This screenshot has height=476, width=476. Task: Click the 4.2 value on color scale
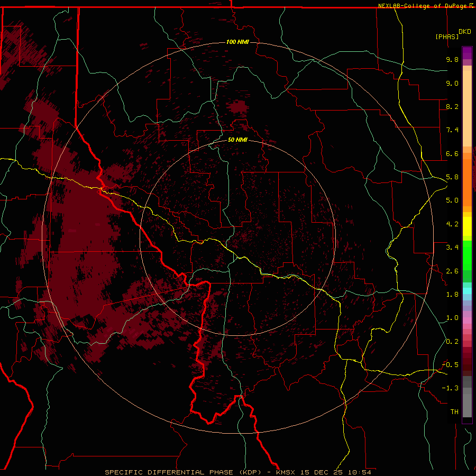coord(452,224)
